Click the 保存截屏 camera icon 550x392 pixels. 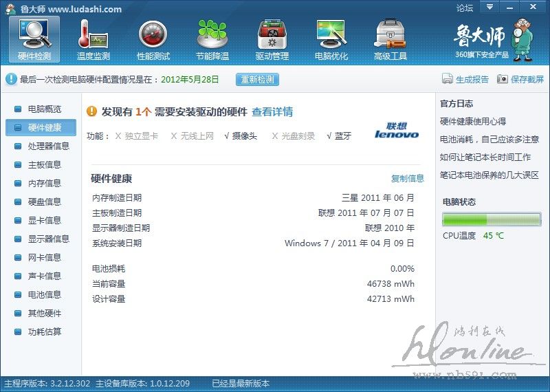coord(502,79)
